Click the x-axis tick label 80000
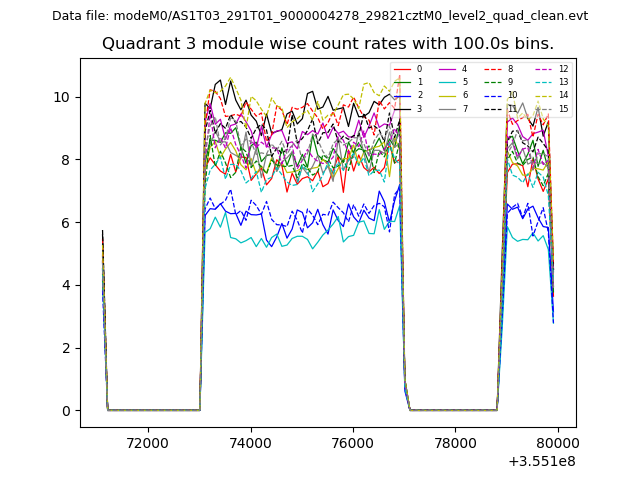This screenshot has height=480, width=640. pyautogui.click(x=557, y=442)
